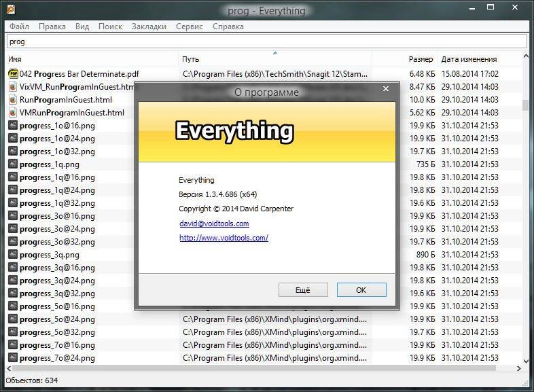Open the Файл menu
Screen dimensions: 534x392
click(19, 26)
